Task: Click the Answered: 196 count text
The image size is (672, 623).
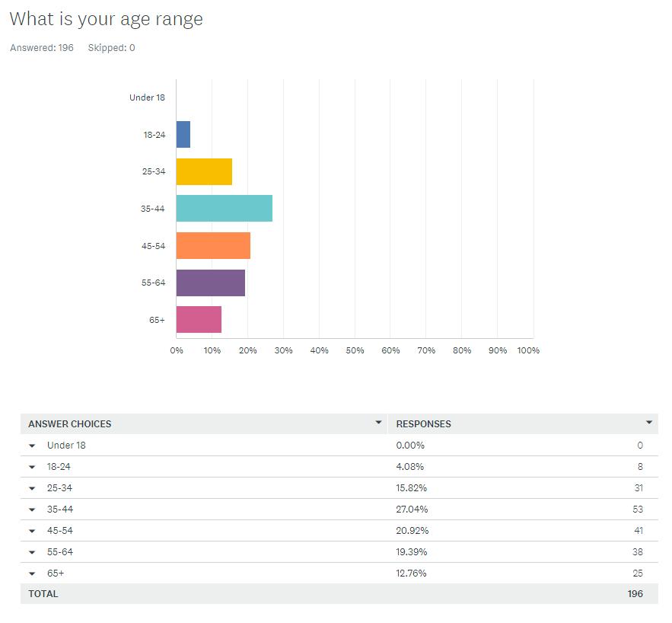Action: [x=42, y=48]
